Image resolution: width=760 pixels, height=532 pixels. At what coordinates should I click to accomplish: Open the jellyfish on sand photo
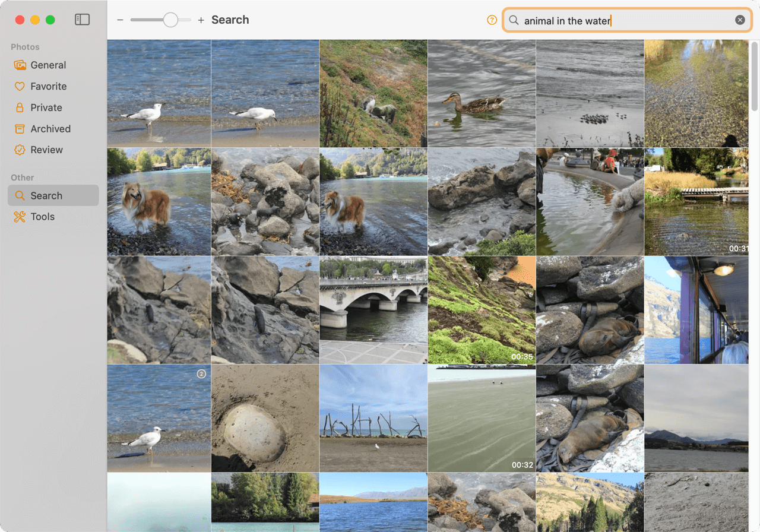[265, 418]
